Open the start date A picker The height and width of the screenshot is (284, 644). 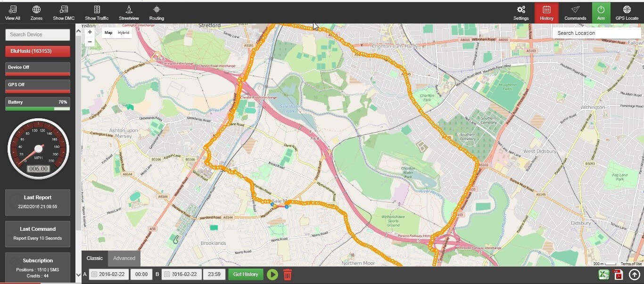coord(109,275)
